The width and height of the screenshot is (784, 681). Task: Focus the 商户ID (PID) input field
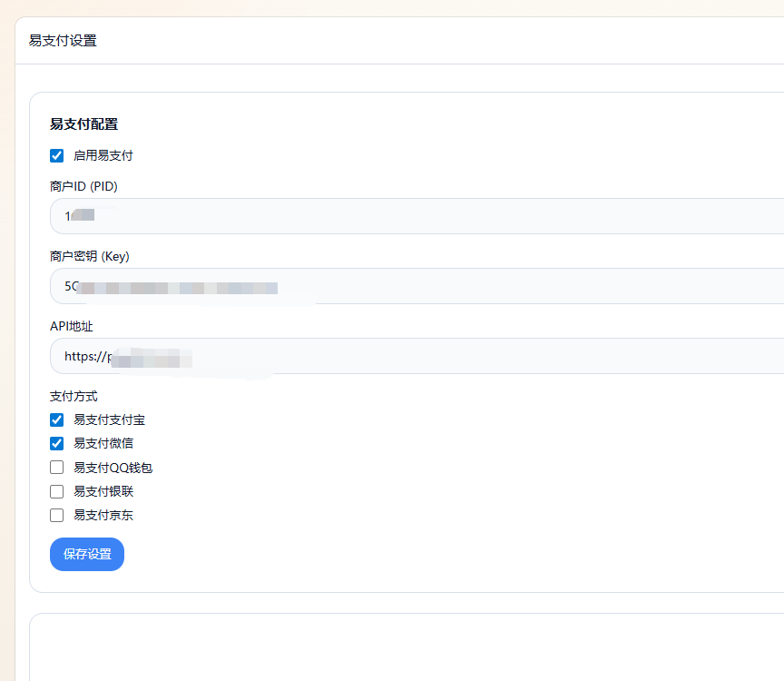pyautogui.click(x=417, y=216)
